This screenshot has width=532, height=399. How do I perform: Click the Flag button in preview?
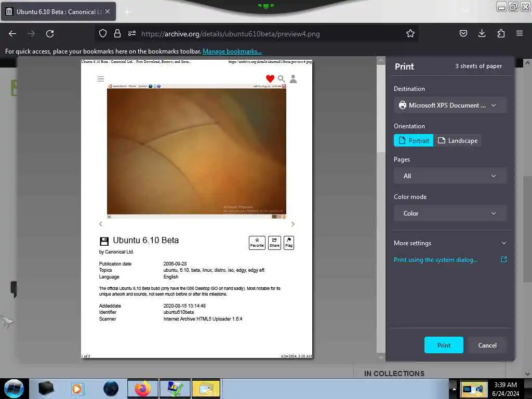(289, 243)
